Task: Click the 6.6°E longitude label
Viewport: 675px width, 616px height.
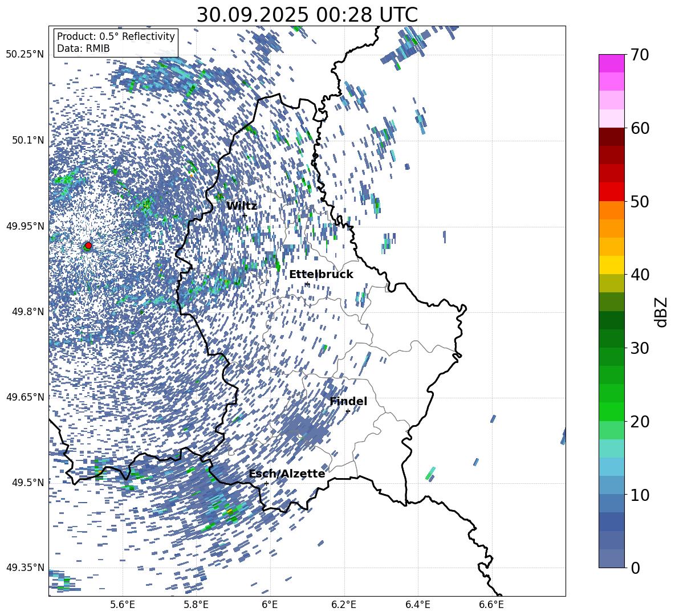Action: (491, 605)
